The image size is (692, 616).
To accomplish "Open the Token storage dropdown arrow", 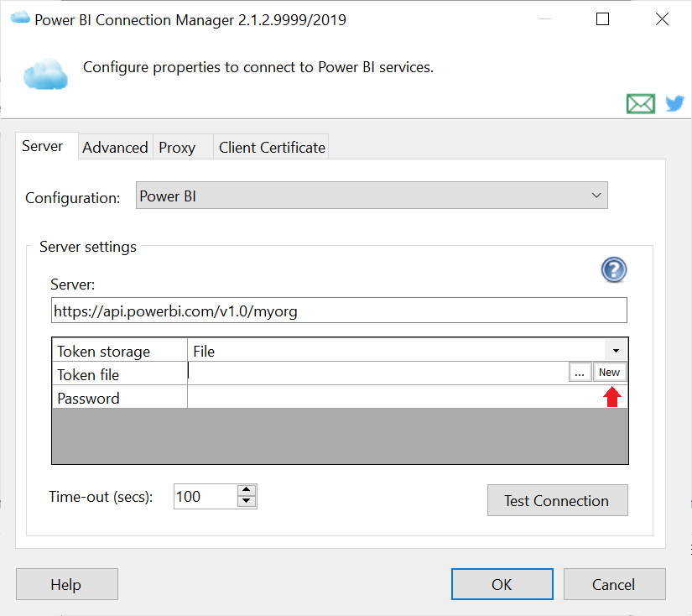I will tap(616, 351).
